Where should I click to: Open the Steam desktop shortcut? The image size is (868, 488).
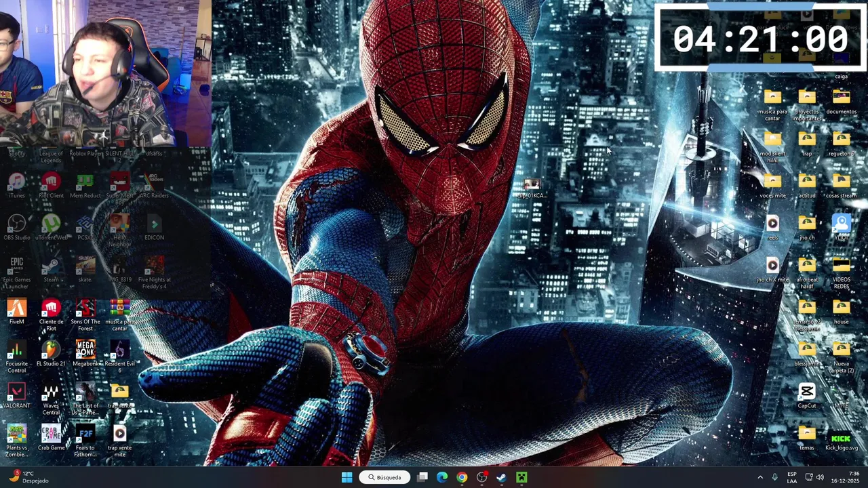tap(51, 270)
